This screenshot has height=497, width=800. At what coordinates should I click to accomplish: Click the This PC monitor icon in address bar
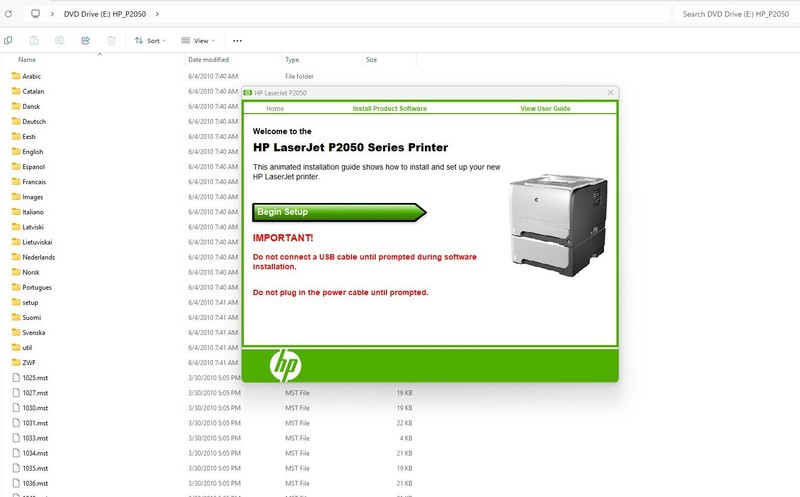(35, 14)
